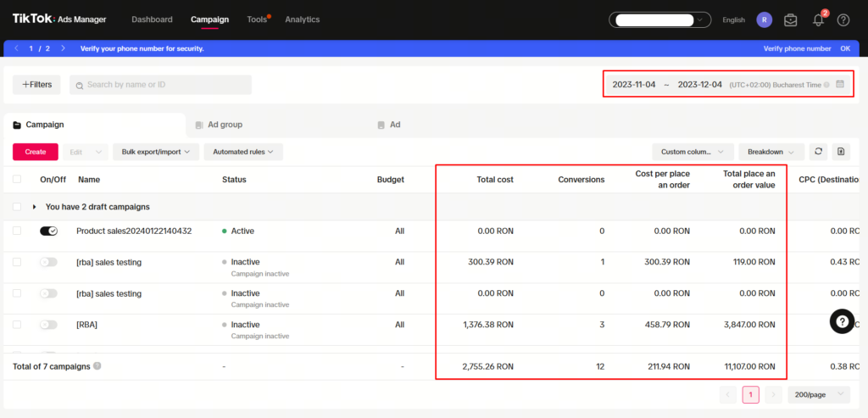Viewport: 868px width, 418px height.
Task: Click the Active status of Product sales
Action: click(x=242, y=231)
